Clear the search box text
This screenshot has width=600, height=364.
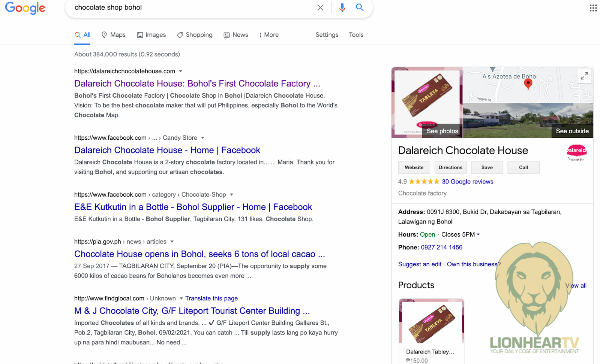click(x=320, y=7)
